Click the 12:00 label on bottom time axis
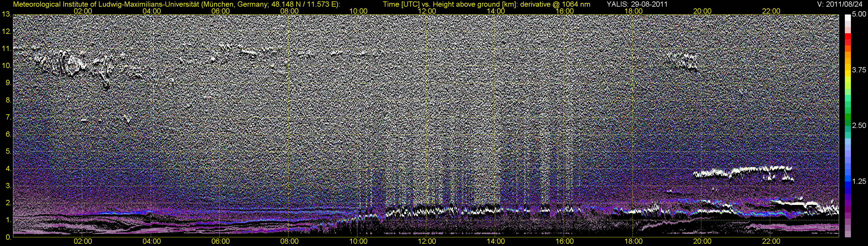The image size is (868, 246). (426, 241)
